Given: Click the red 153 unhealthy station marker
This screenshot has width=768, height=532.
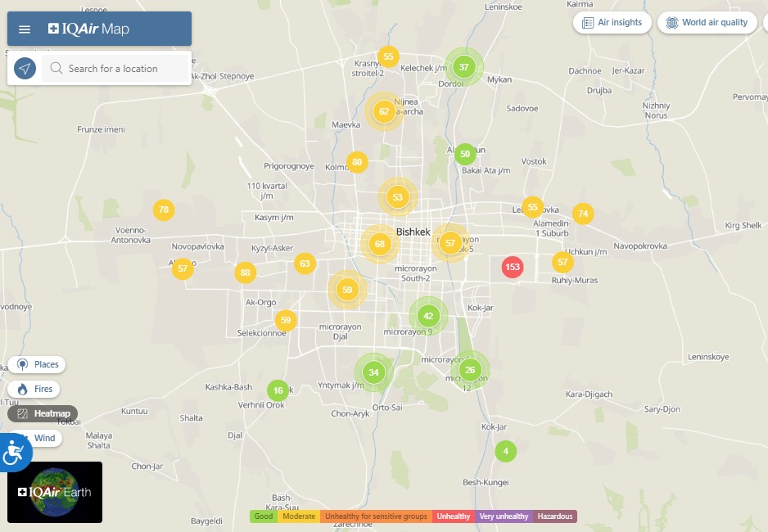Looking at the screenshot, I should [513, 267].
